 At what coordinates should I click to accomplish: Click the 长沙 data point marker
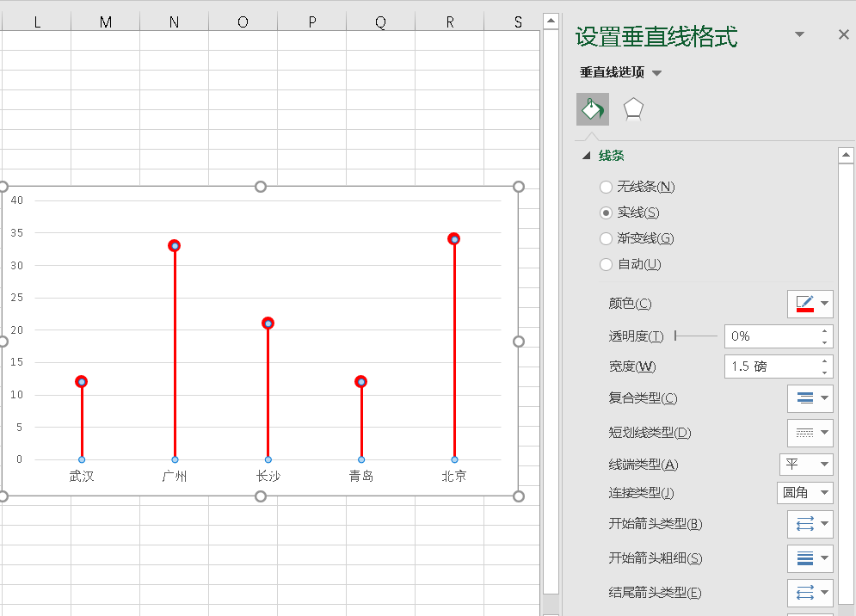click(x=268, y=323)
